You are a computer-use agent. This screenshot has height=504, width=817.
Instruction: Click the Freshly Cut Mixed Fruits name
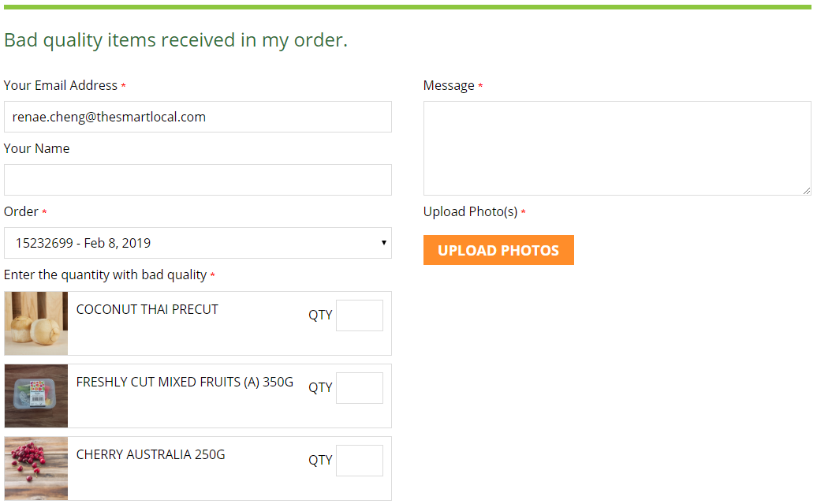(185, 382)
